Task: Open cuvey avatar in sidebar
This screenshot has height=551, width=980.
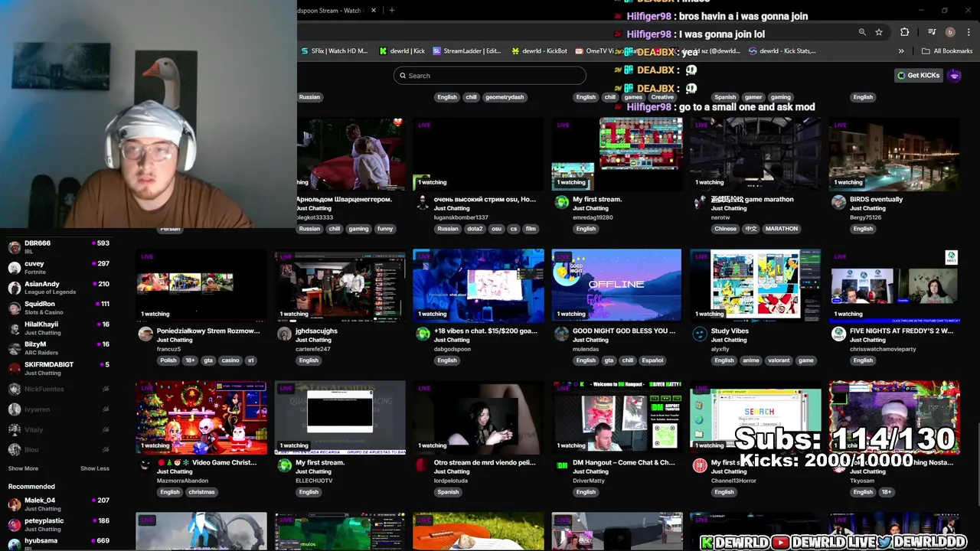Action: pos(14,268)
